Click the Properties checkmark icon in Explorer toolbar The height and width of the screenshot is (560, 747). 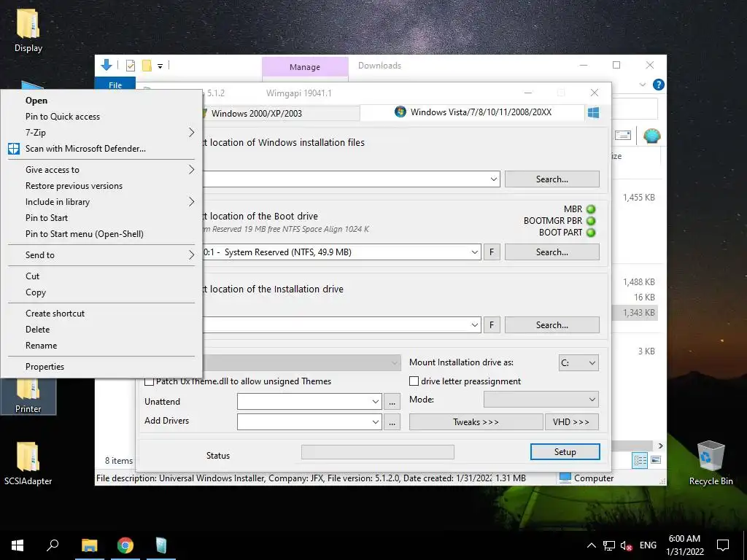click(x=130, y=66)
